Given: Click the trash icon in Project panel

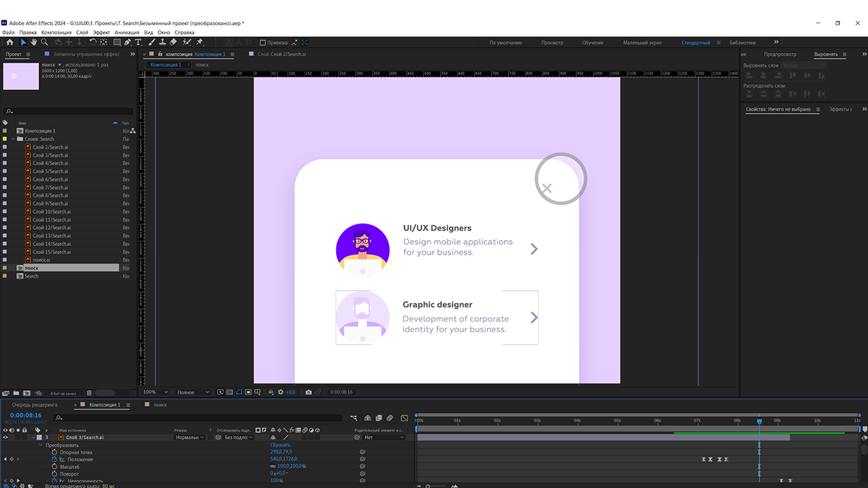Looking at the screenshot, I should tap(89, 392).
